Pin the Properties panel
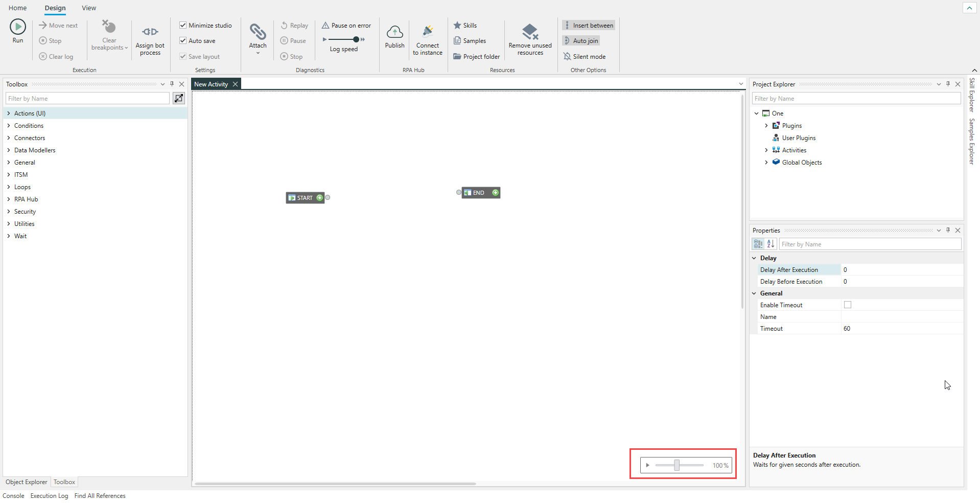 pyautogui.click(x=948, y=231)
